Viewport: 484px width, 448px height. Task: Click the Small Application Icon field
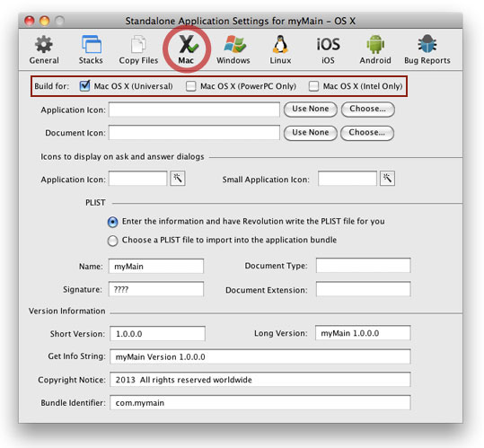tap(348, 179)
